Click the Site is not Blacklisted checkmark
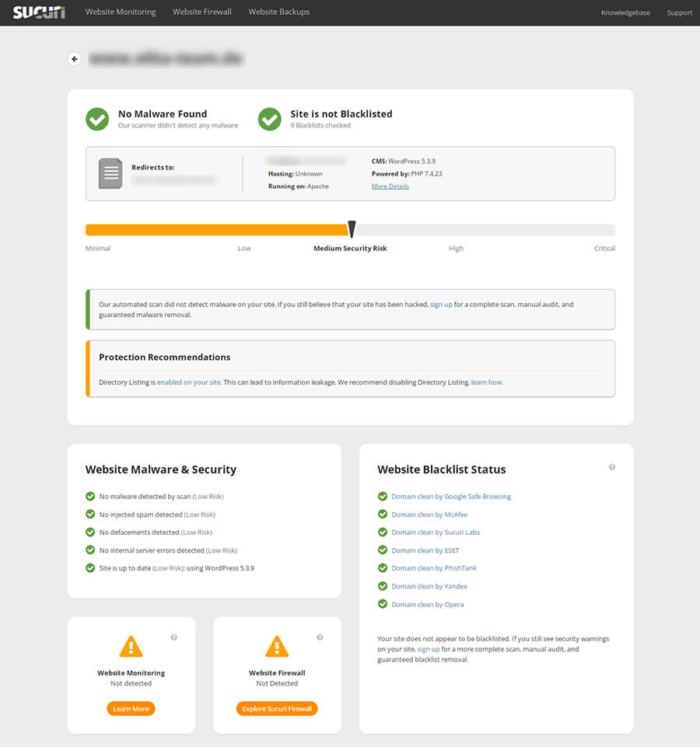 coord(270,119)
